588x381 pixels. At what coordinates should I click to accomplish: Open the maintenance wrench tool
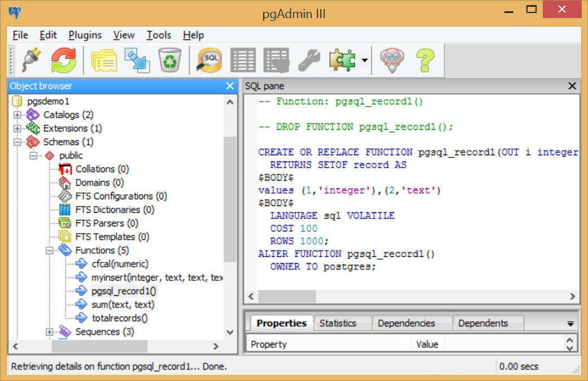pos(310,60)
